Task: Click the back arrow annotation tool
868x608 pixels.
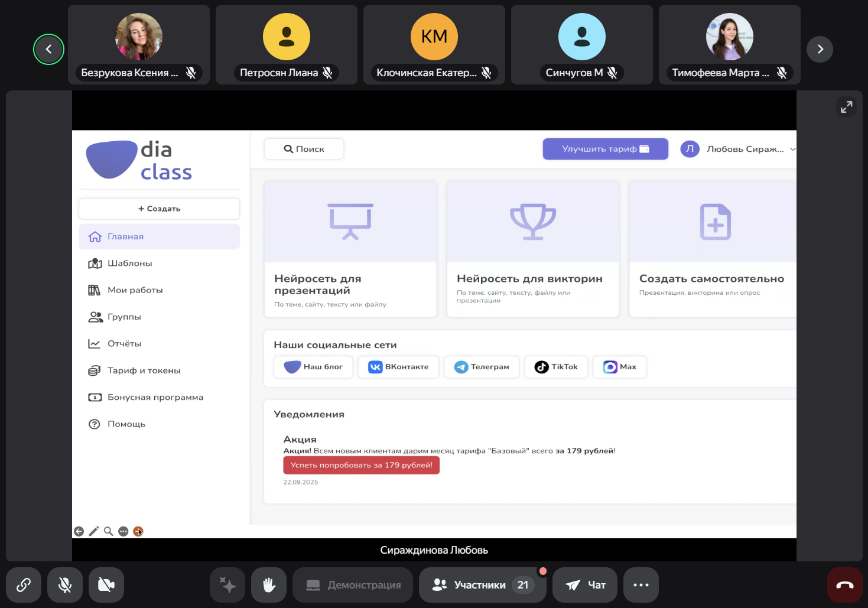Action: (x=79, y=531)
